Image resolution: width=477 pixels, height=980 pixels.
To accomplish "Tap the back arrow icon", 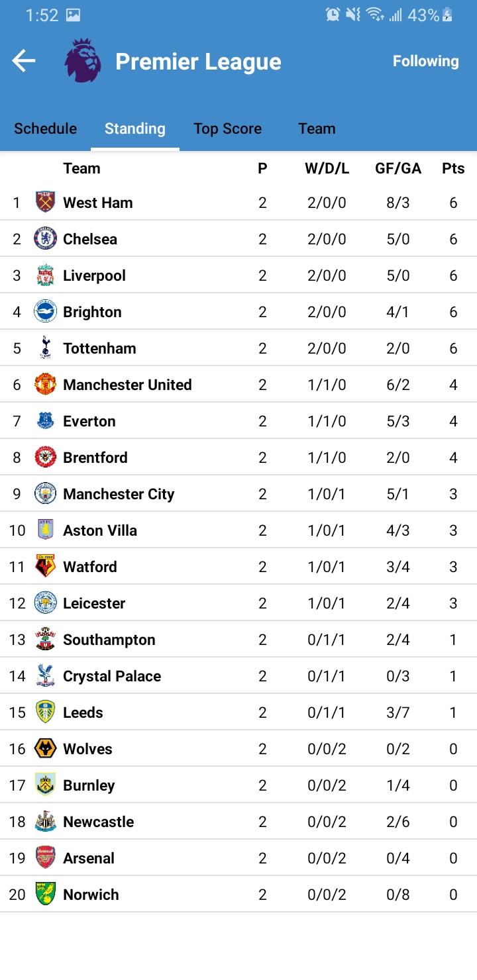I will tap(23, 61).
